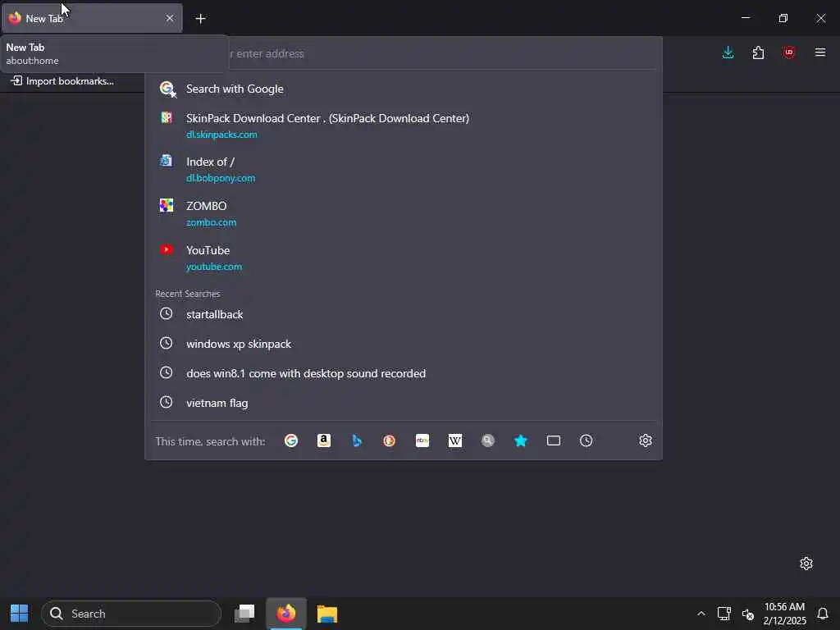The image size is (840, 630).
Task: Search with the Bing engine icon
Action: point(357,441)
